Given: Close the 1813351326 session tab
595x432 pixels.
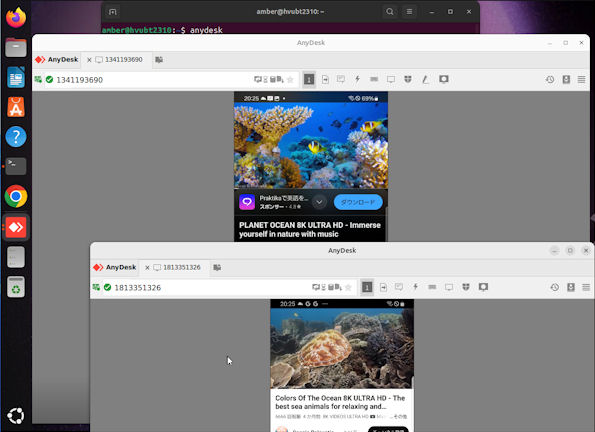Looking at the screenshot, I should point(147,267).
